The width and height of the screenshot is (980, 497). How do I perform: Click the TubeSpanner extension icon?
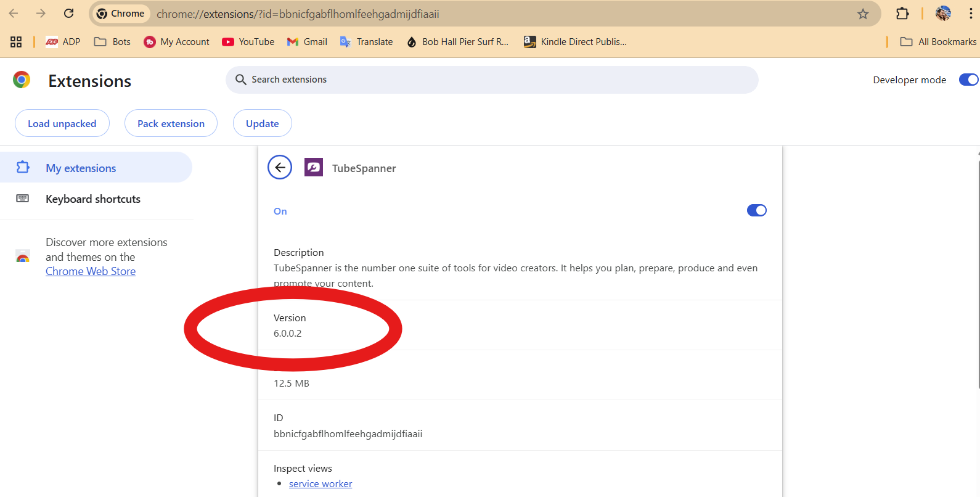coord(314,167)
